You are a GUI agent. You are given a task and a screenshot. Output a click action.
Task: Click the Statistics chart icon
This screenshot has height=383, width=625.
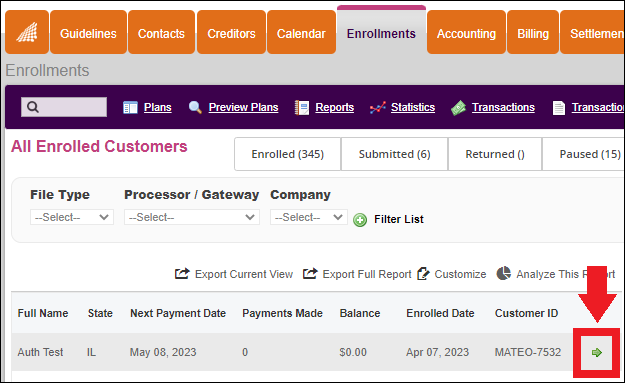[x=377, y=108]
